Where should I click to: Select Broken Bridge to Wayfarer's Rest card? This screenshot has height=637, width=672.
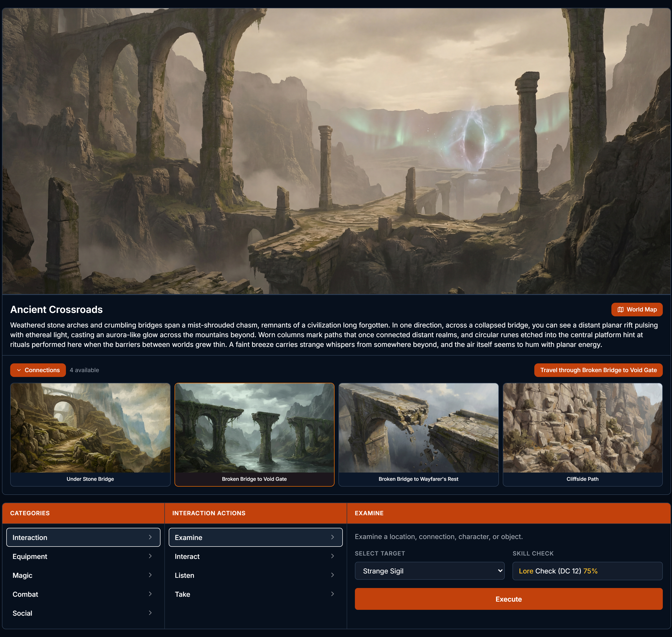coord(418,435)
